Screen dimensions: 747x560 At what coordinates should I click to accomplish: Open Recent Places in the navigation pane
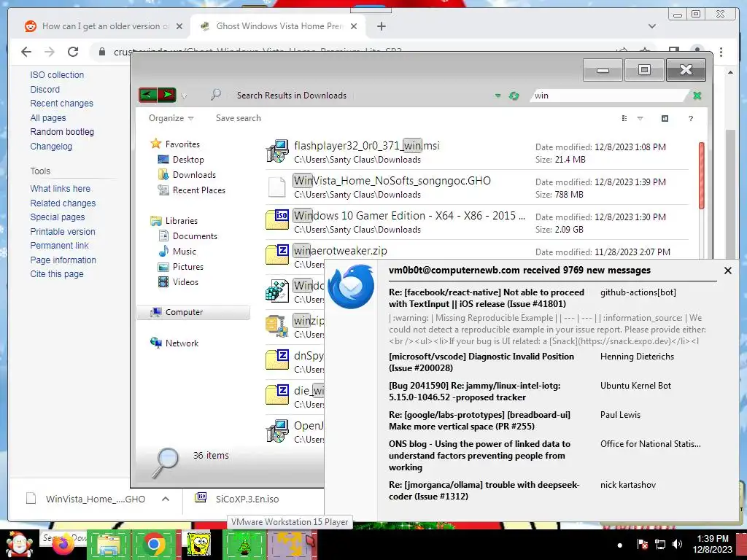[198, 190]
